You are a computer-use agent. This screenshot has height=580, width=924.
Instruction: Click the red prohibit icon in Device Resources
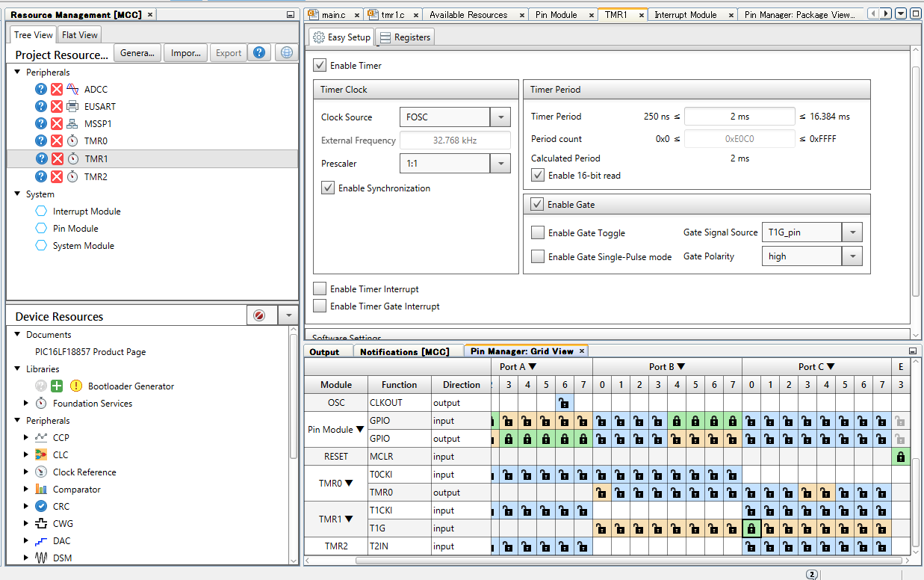pos(259,315)
